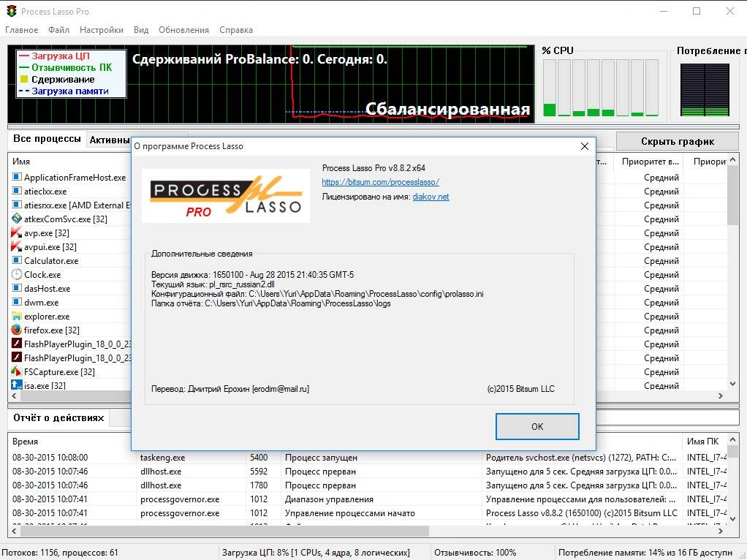This screenshot has height=560, width=747.
Task: Click the atiesrxx.exe process icon
Action: 17,205
